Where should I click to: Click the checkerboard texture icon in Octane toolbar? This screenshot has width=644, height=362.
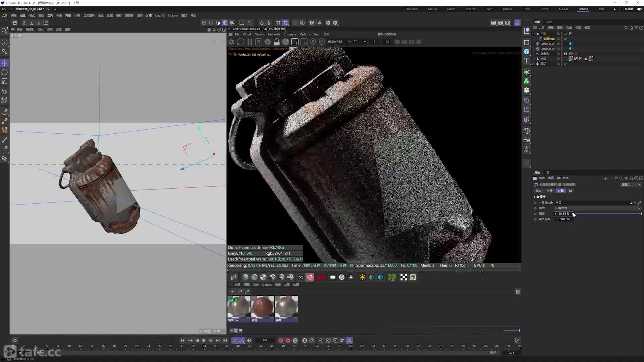coord(404,277)
